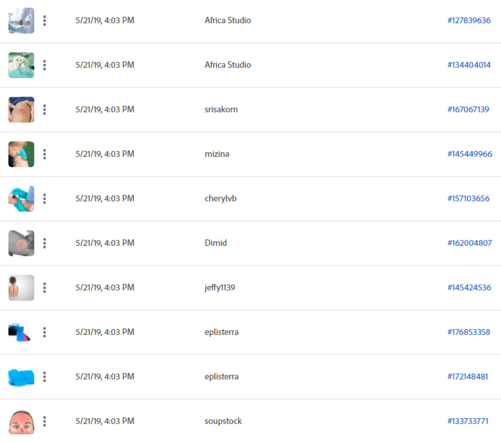The height and width of the screenshot is (442, 501).
Task: Open more options for Africa Studio #127839636 row
Action: coord(44,21)
